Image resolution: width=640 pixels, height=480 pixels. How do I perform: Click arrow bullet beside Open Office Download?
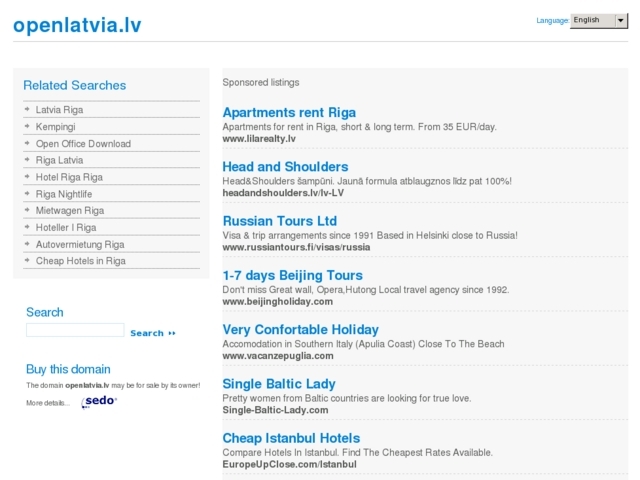pyautogui.click(x=27, y=143)
